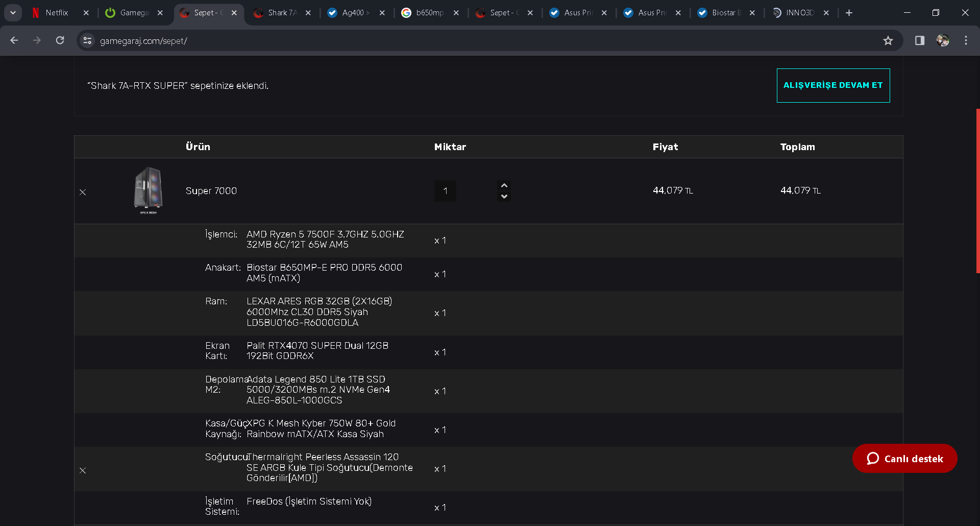Click the Biostar B650MP-E PRO motherboard text
Viewport: 980px width, 526px height.
coord(325,273)
